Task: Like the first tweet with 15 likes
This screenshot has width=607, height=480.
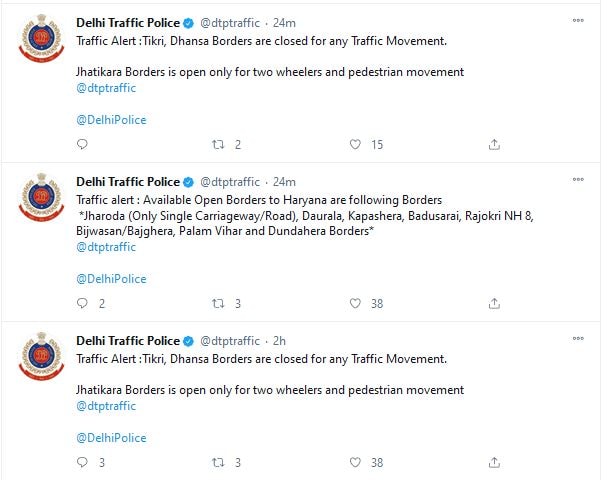Action: pos(355,144)
